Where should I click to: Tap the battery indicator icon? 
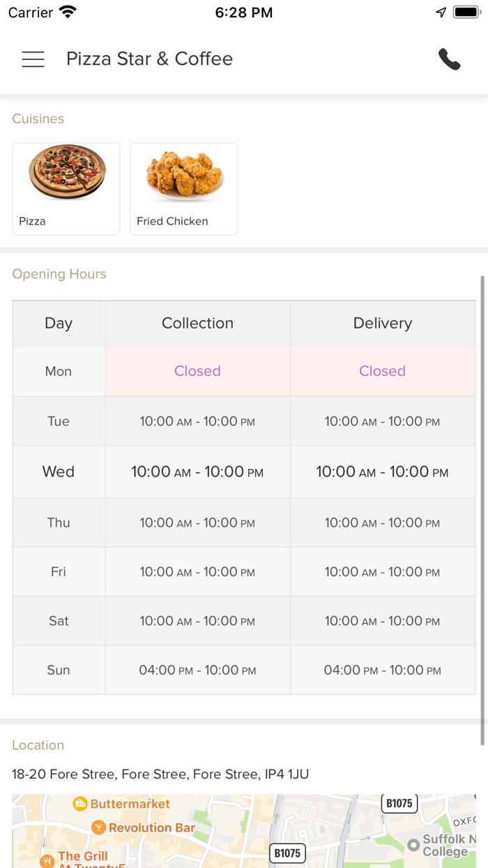click(x=466, y=13)
